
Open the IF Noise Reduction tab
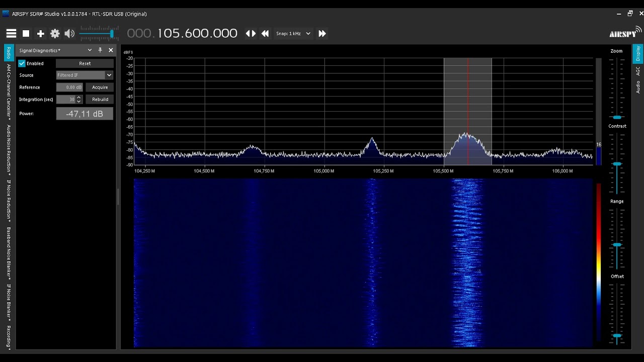click(x=9, y=201)
